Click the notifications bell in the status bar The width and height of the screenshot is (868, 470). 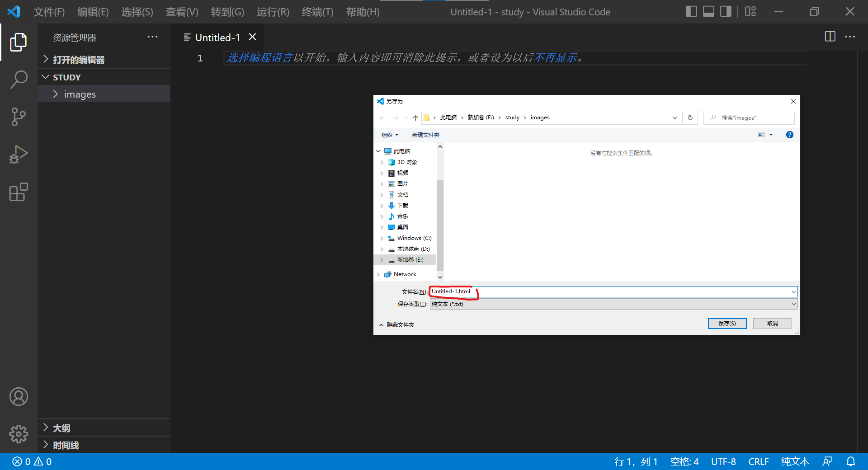coord(851,461)
